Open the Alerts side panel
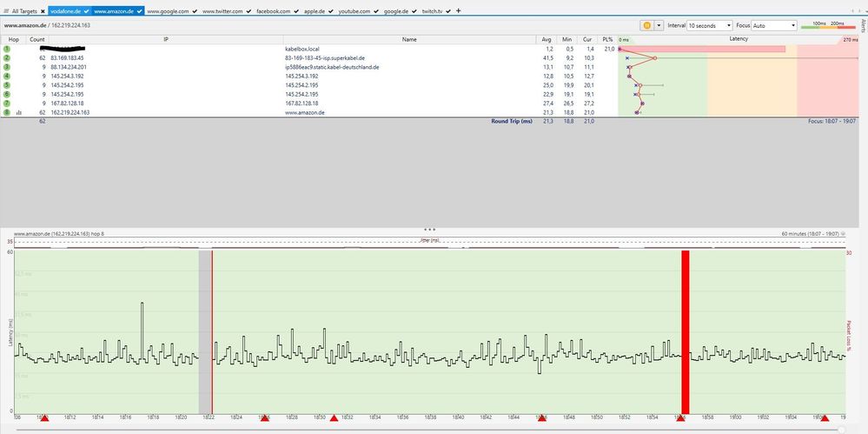This screenshot has width=868, height=434. point(862,26)
